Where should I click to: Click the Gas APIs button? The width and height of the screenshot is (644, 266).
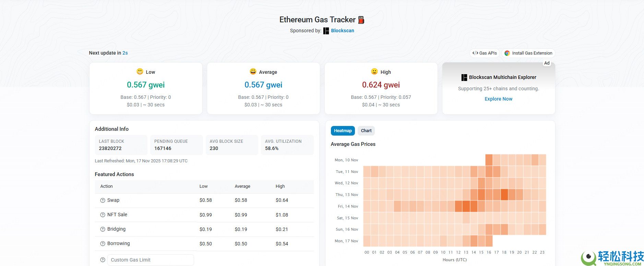[x=485, y=53]
